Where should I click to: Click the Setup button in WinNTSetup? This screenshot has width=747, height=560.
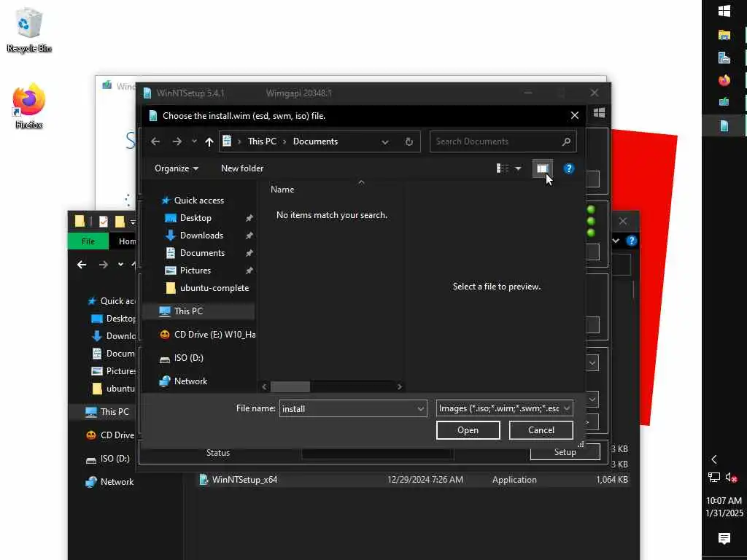tap(565, 452)
